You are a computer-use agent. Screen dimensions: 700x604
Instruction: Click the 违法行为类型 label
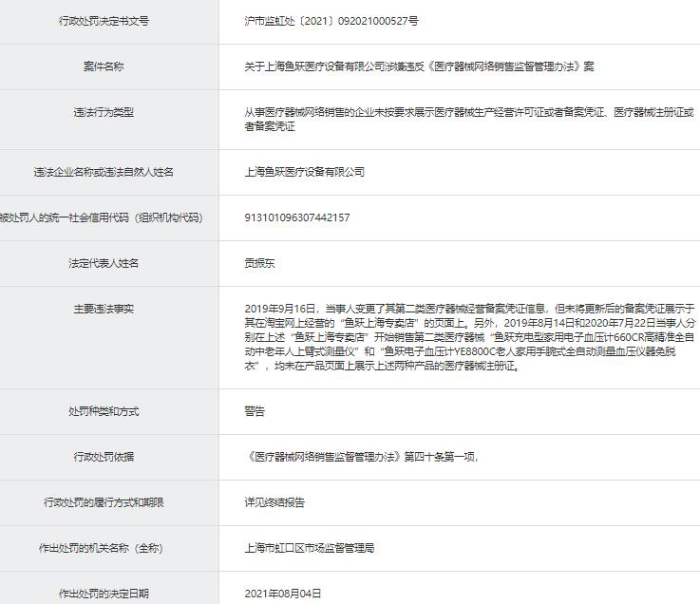(x=104, y=112)
